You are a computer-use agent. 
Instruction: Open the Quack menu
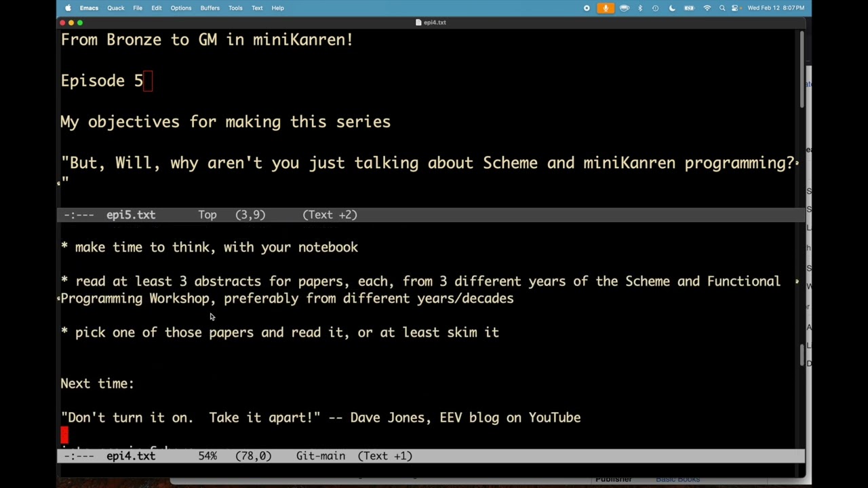point(115,8)
